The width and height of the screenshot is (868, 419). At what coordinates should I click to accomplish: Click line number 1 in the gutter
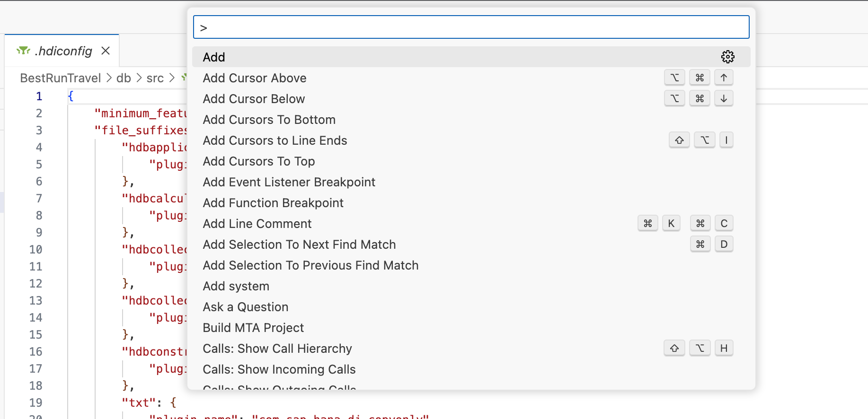point(39,96)
